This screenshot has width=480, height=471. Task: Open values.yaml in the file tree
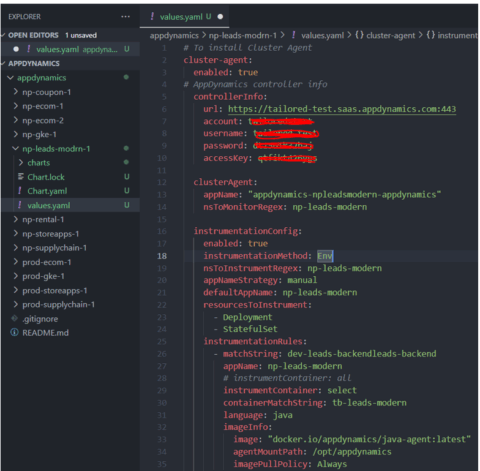click(49, 205)
